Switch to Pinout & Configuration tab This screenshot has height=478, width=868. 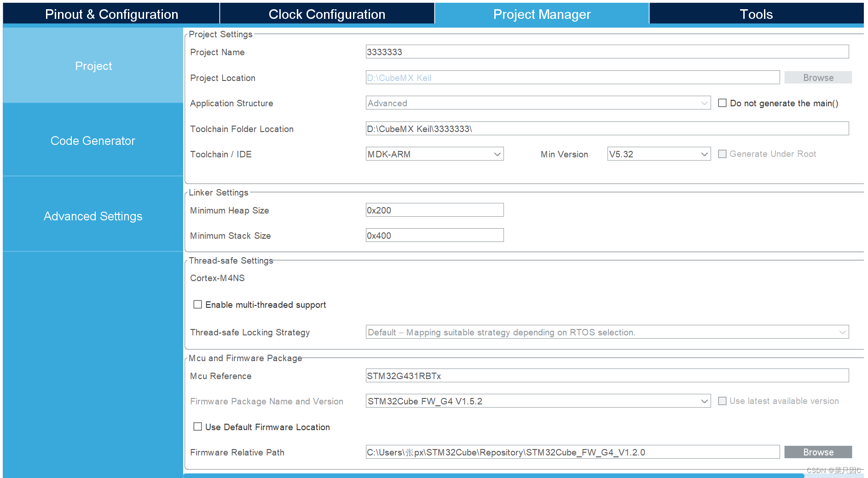tap(111, 14)
